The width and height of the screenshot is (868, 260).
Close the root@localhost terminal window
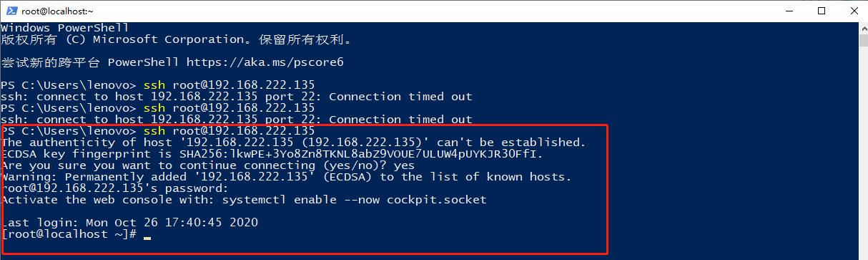(852, 11)
